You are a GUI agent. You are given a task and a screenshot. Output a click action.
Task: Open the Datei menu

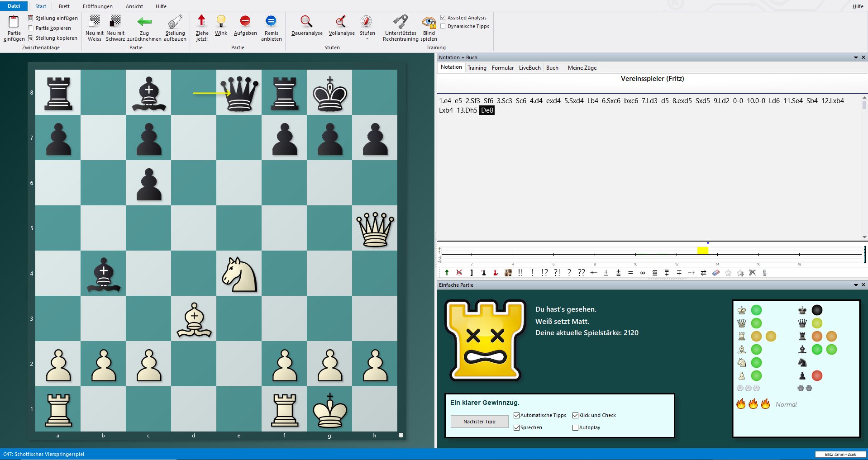point(14,6)
